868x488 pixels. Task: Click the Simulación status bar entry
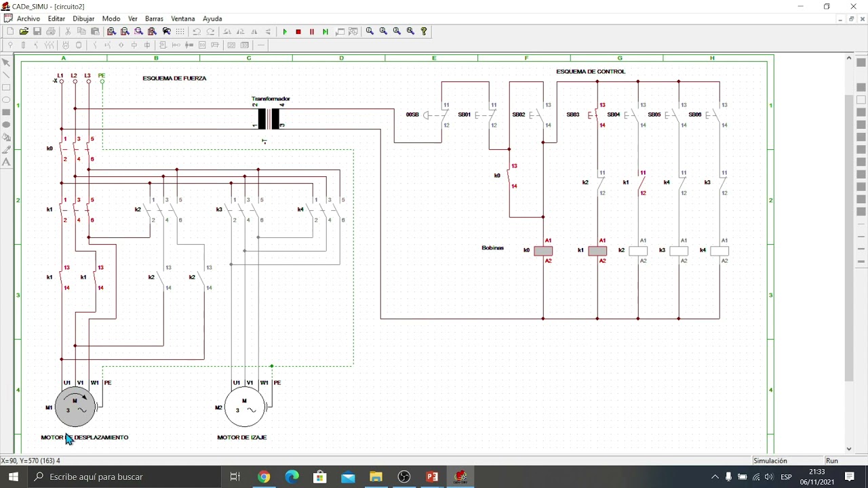(770, 461)
